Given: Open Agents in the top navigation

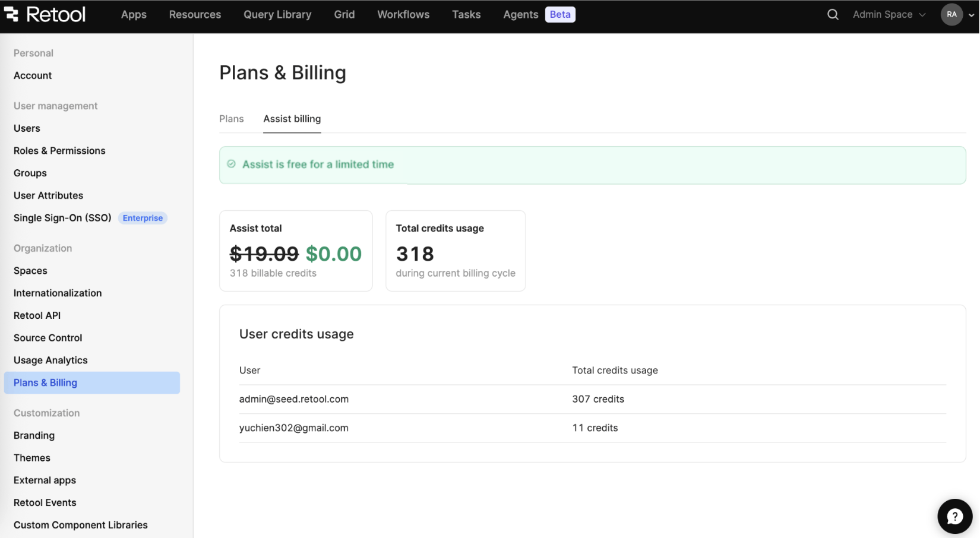Looking at the screenshot, I should coord(520,14).
